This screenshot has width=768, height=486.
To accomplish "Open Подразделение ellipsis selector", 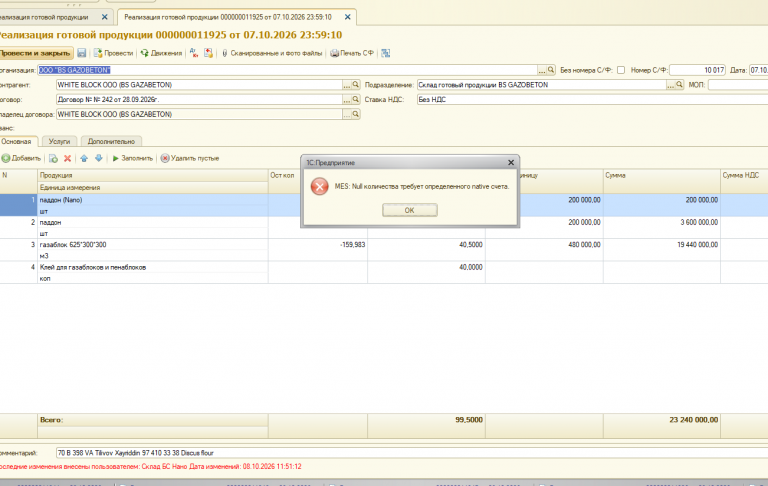I will (670, 85).
